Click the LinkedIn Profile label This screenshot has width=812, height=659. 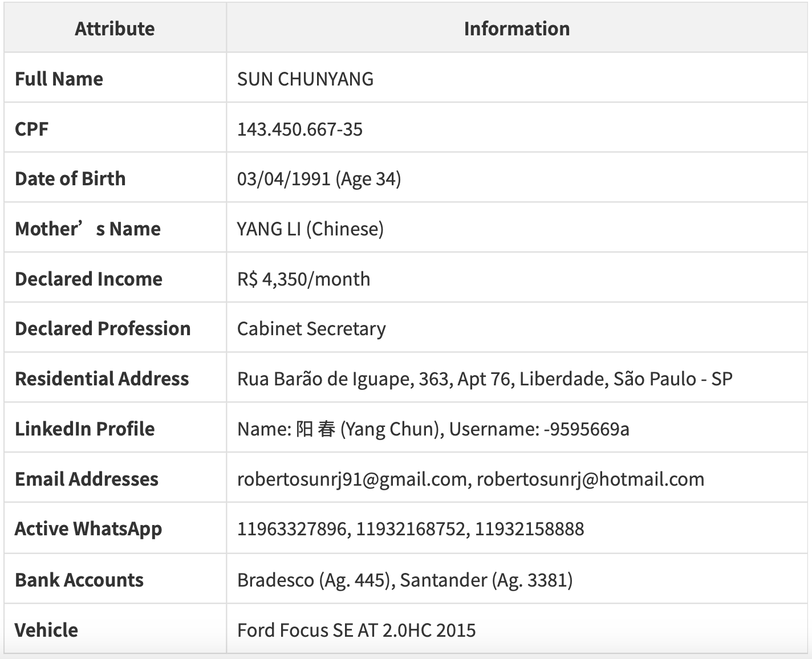[84, 429]
